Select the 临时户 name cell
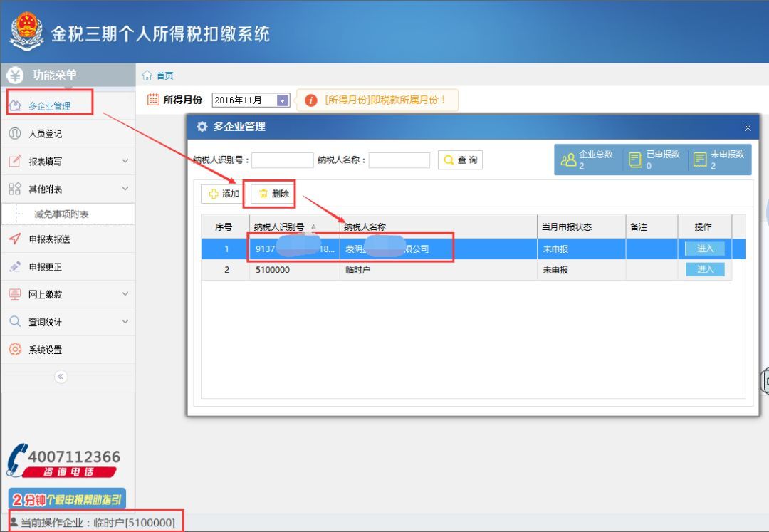 coord(439,270)
